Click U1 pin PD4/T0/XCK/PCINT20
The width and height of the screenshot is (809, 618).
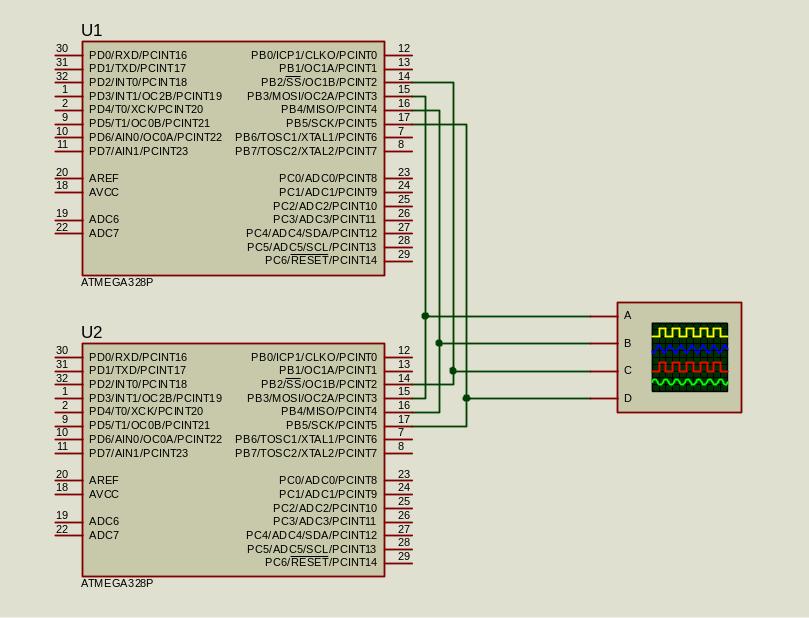(146, 109)
